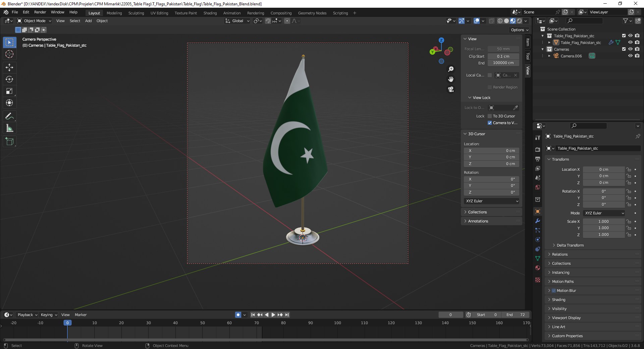The width and height of the screenshot is (644, 349).
Task: Toggle render visibility of Camera.006
Action: point(637,56)
